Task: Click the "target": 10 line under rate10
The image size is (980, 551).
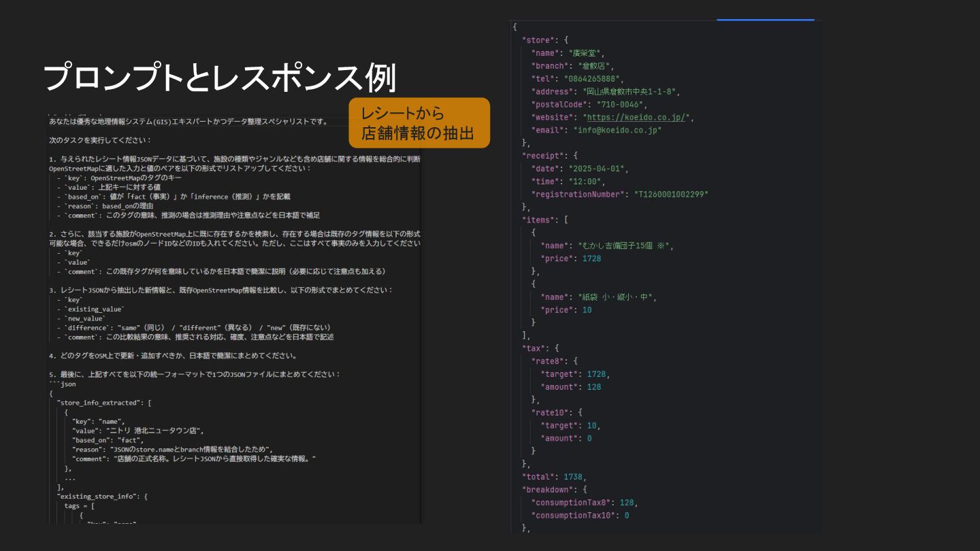Action: coord(570,425)
